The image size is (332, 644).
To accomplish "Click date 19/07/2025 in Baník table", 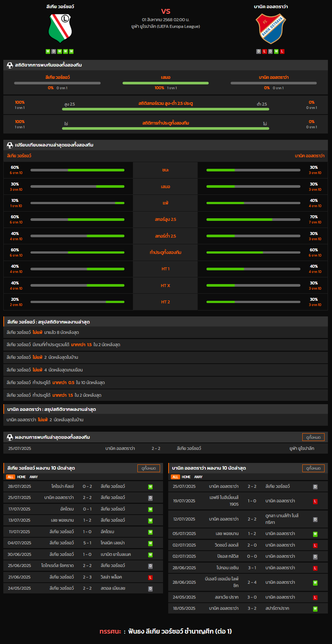I will point(184,501).
